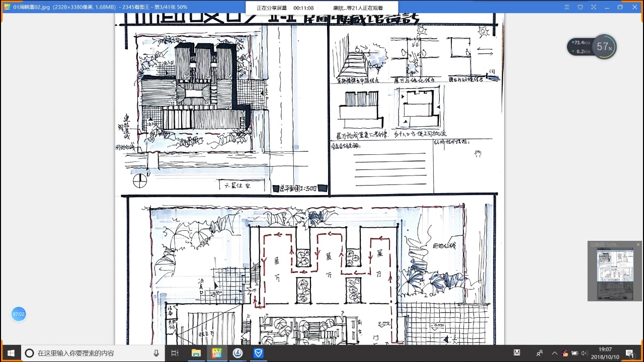The image size is (644, 362).
Task: Click the Cortana circle icon
Action: click(x=29, y=353)
